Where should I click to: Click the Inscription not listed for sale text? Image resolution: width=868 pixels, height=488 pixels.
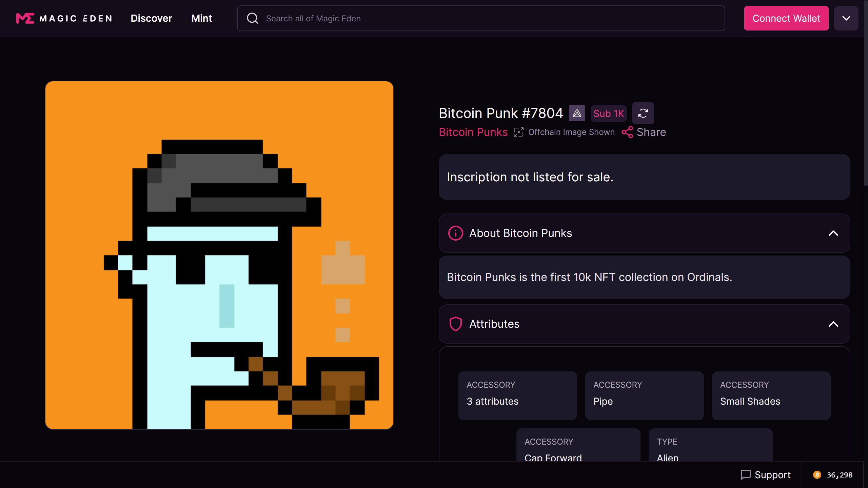530,177
